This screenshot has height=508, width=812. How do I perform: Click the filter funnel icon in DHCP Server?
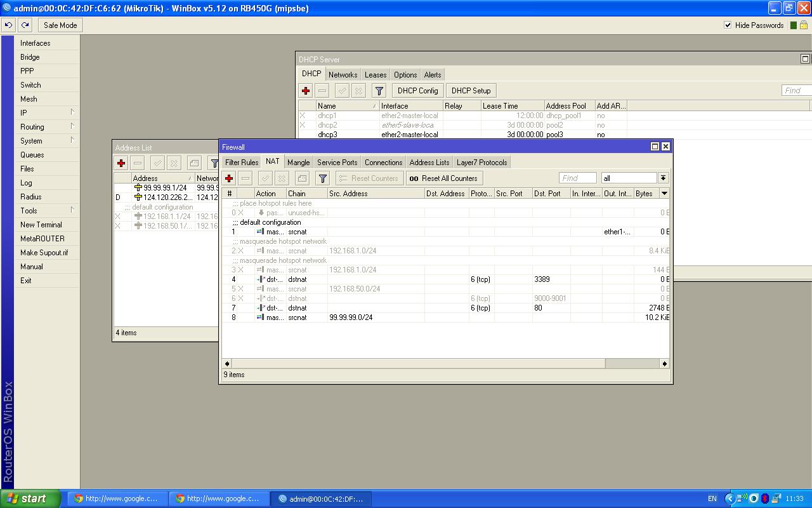click(379, 91)
